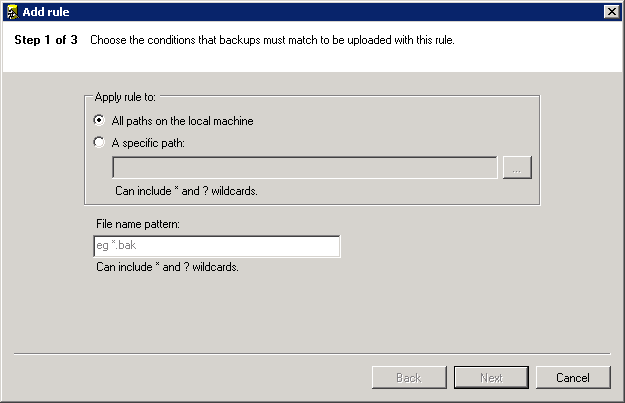
Task: Click the 'Choose the conditions' instruction text
Action: click(x=272, y=41)
